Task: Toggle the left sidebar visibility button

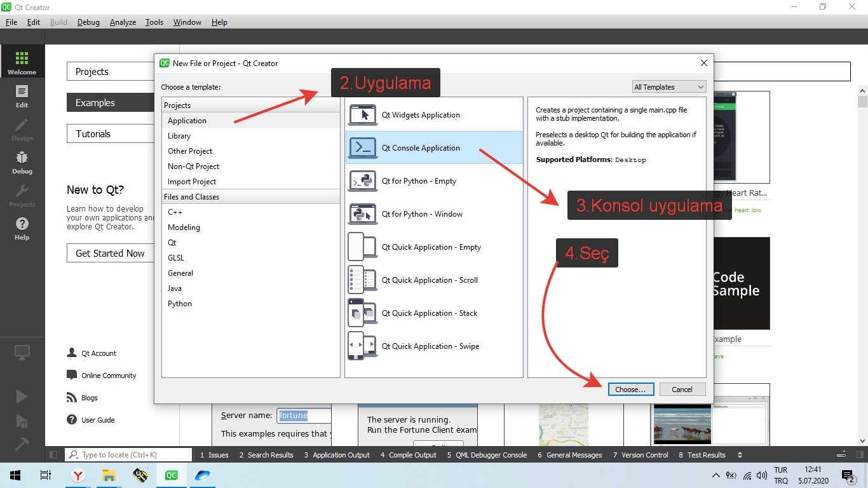Action: click(x=53, y=455)
